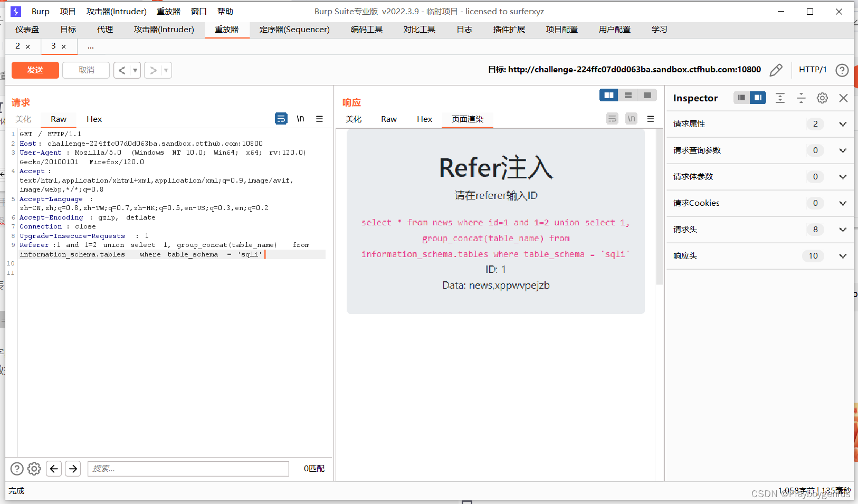Select request 美化 view

[x=23, y=119]
